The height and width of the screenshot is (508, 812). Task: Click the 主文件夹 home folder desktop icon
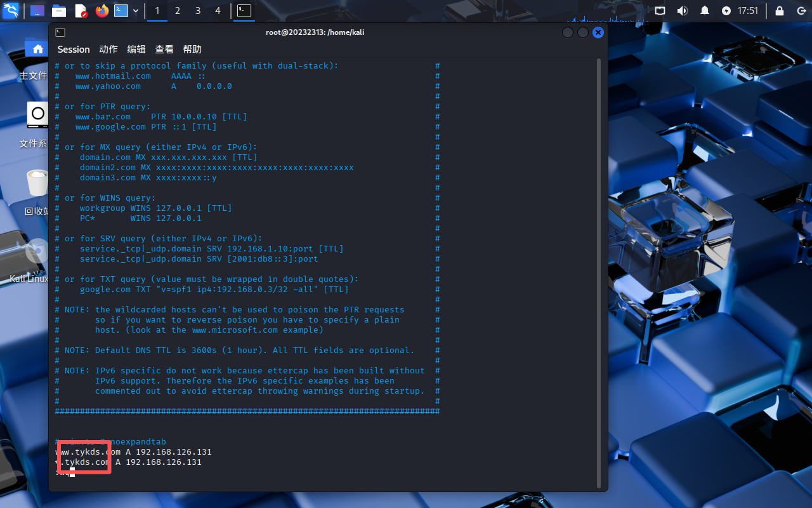pyautogui.click(x=37, y=58)
